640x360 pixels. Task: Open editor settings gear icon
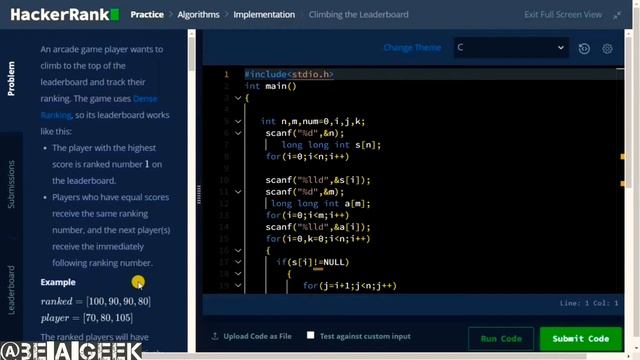[607, 49]
